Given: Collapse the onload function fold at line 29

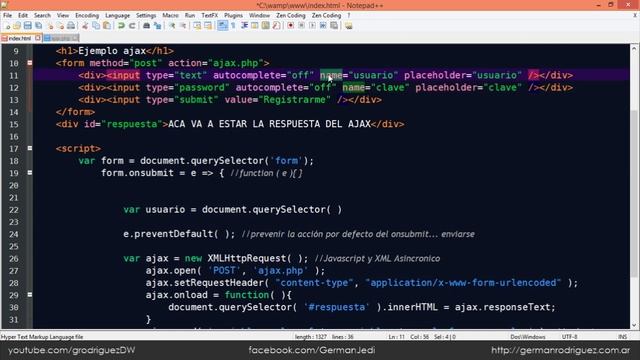Looking at the screenshot, I should coord(30,294).
